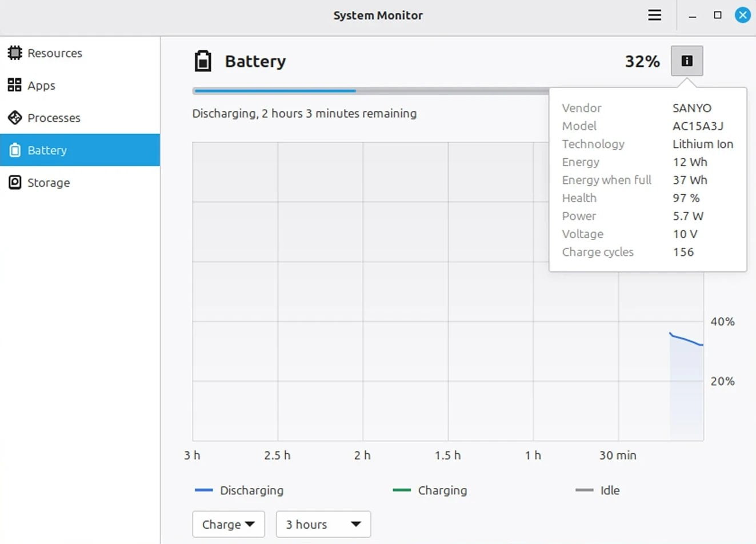Image resolution: width=756 pixels, height=544 pixels.
Task: Click the Resources chip icon in sidebar
Action: [15, 53]
